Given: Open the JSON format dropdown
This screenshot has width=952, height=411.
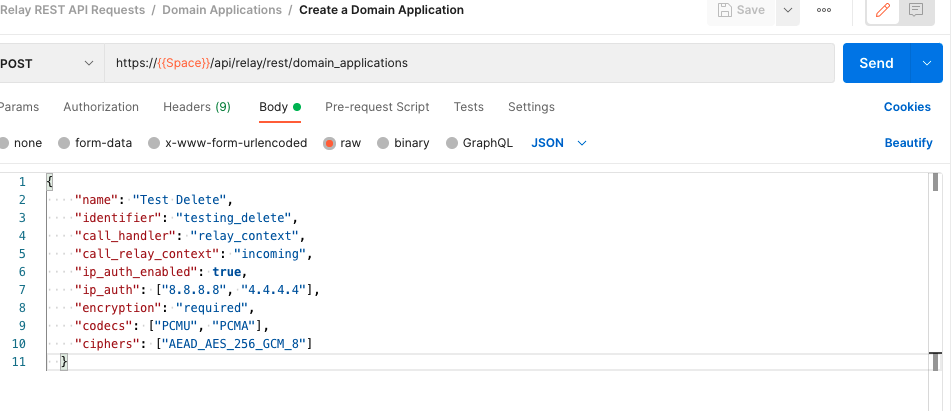Looking at the screenshot, I should click(x=558, y=143).
